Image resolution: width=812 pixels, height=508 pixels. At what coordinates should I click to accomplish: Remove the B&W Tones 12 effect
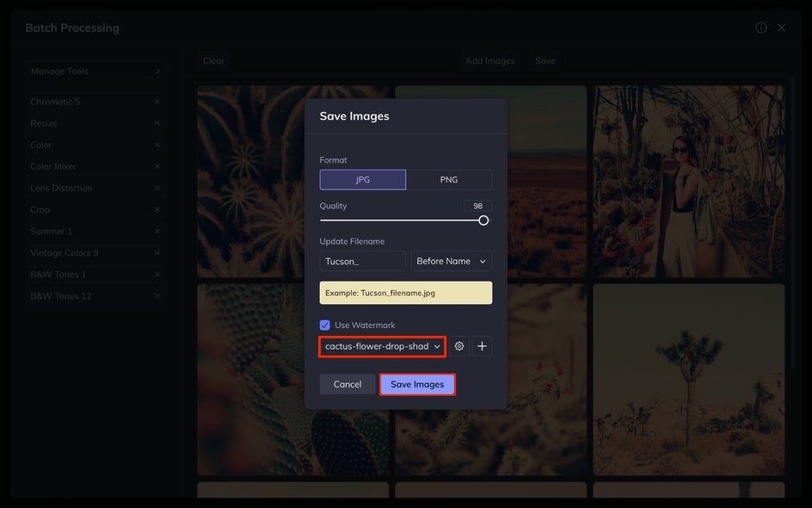pyautogui.click(x=157, y=296)
